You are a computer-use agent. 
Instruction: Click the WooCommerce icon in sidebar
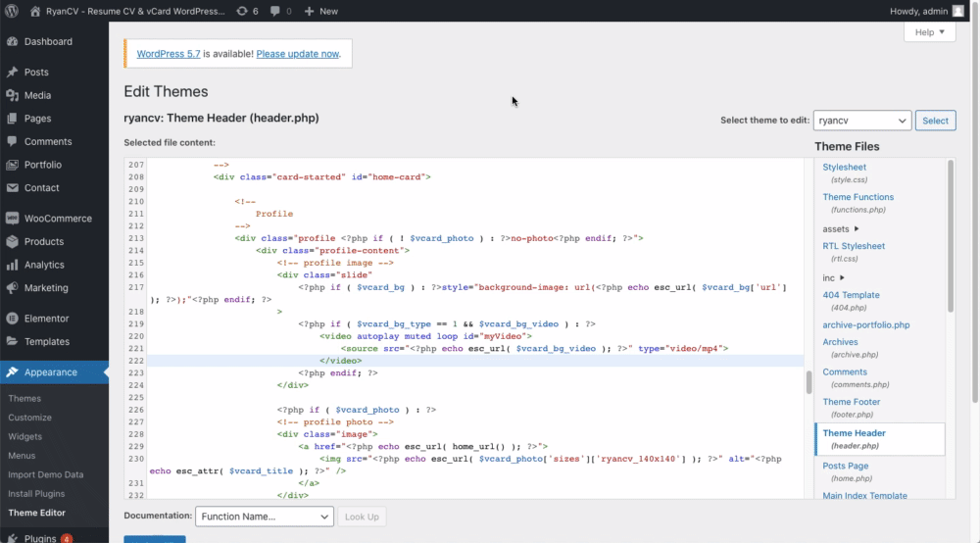pos(12,218)
